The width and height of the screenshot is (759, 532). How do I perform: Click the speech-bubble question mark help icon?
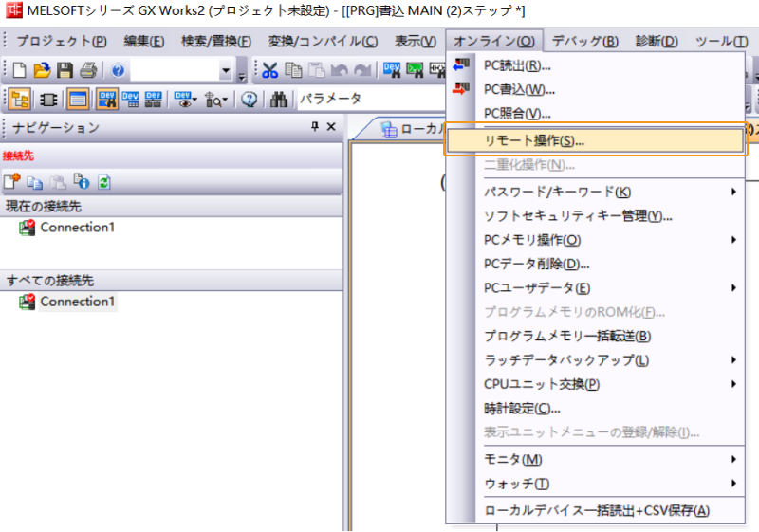250,100
